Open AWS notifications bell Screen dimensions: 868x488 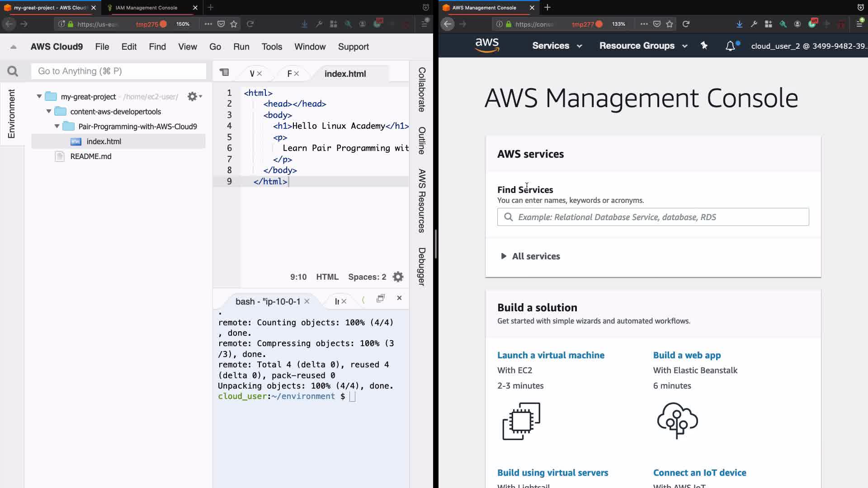(x=730, y=46)
